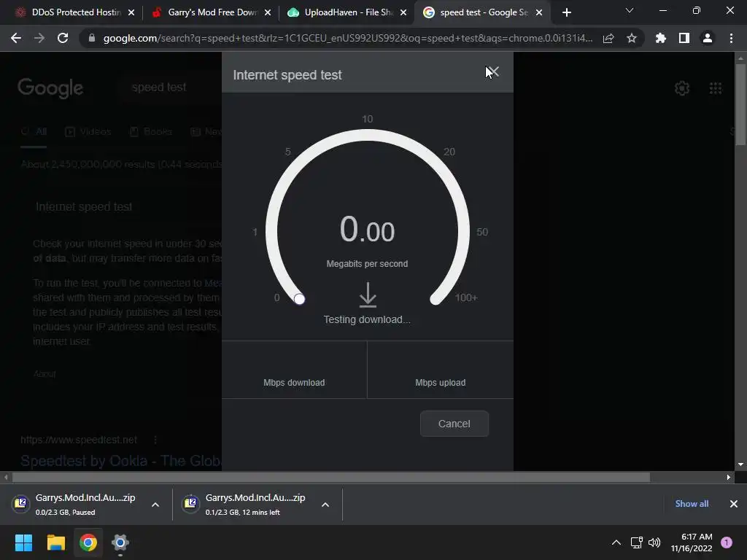Open the tab search dropdown arrow
Image resolution: width=747 pixels, height=560 pixels.
coord(630,10)
